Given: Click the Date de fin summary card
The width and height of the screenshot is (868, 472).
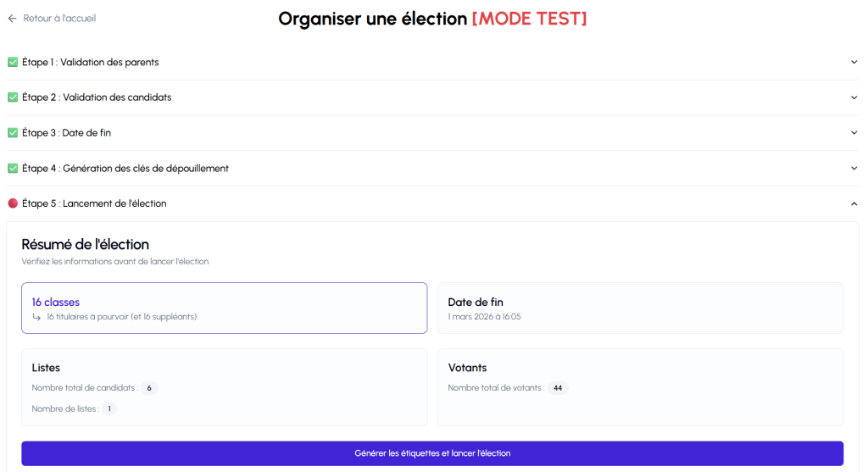Looking at the screenshot, I should 640,308.
